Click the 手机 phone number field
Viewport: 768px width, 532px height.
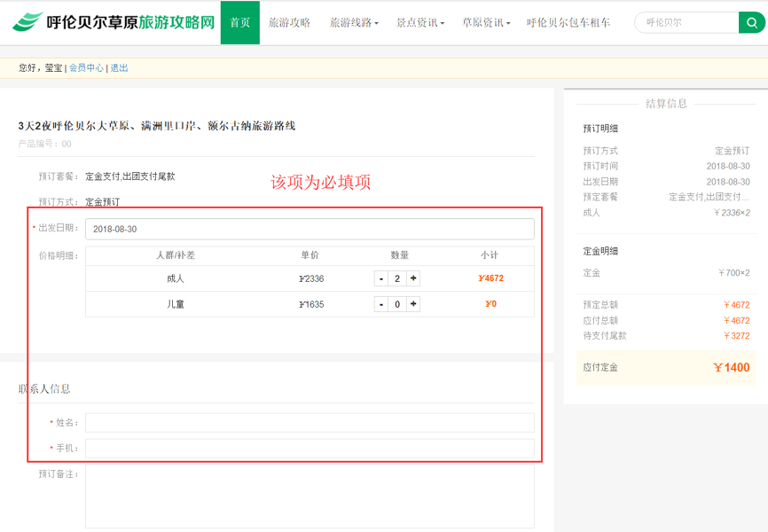(310, 449)
